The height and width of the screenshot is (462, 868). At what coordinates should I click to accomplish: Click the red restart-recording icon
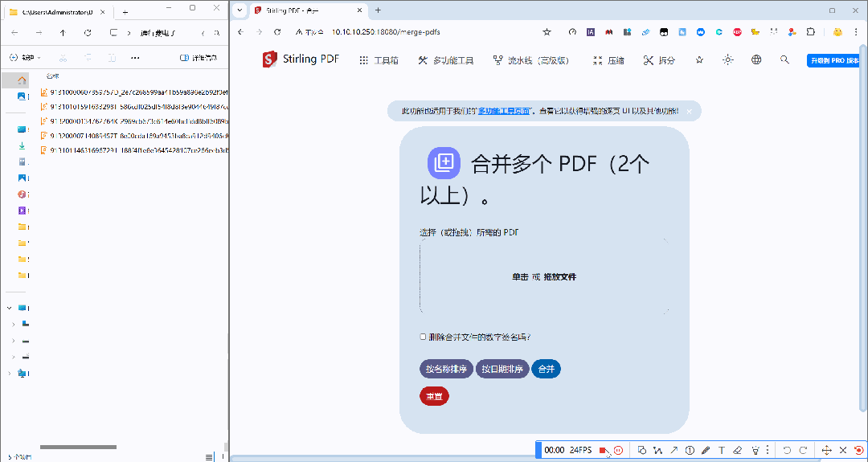[858, 451]
